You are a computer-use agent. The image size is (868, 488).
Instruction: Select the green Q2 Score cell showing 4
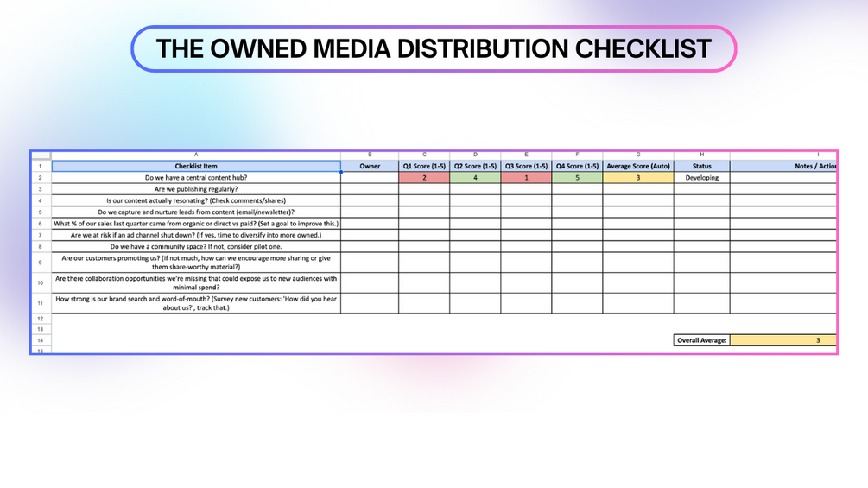(475, 178)
